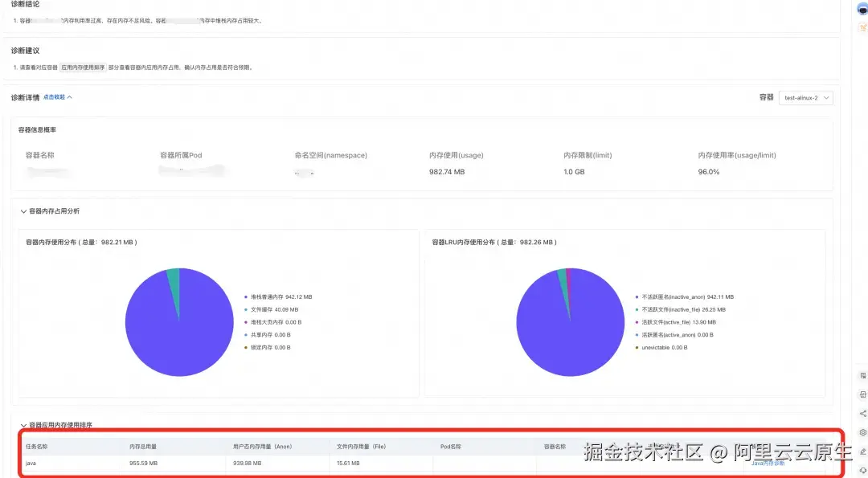Click the settings gear in right sidebar
This screenshot has width=868, height=478.
coord(863,434)
